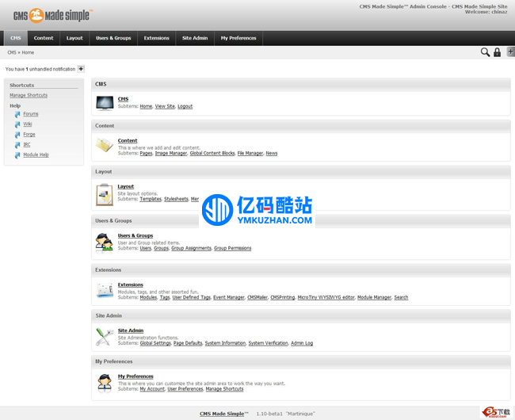Screen dimensions: 515x420
Task: Open the Stylesheets subitem link
Action: click(x=177, y=199)
